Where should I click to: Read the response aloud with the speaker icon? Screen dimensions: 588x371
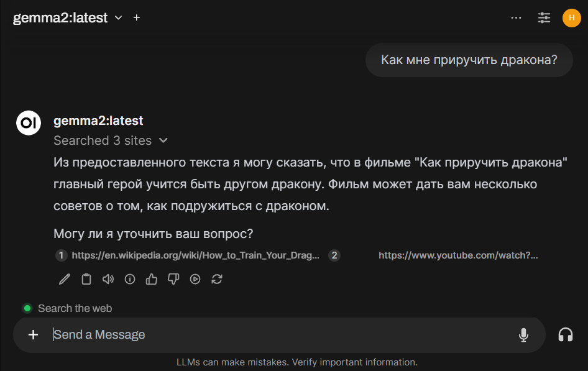coord(108,279)
